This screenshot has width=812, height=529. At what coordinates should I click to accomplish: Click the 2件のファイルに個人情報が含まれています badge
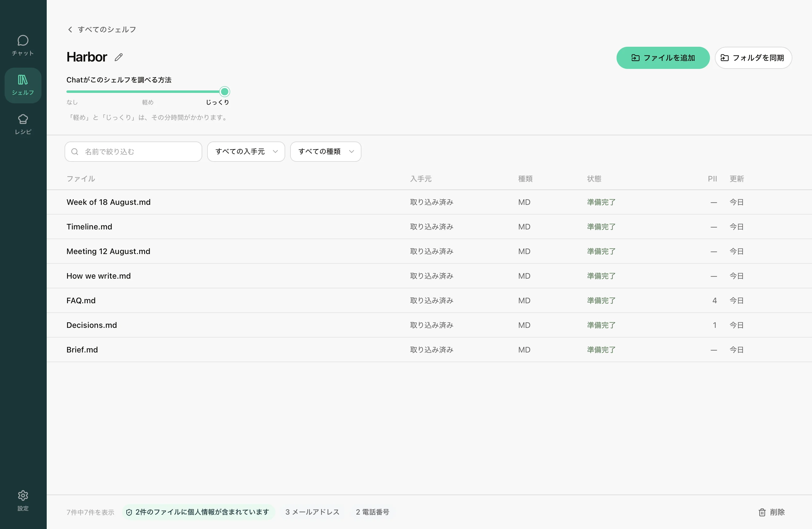pyautogui.click(x=198, y=512)
